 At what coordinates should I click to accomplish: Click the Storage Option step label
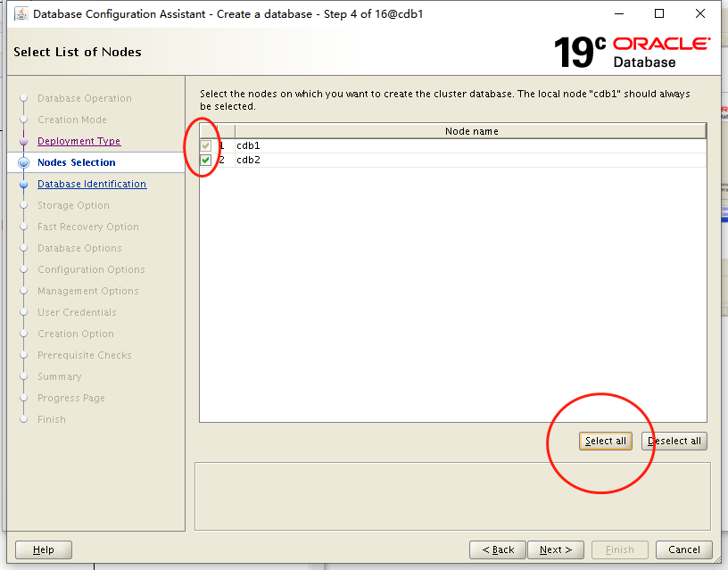click(74, 205)
